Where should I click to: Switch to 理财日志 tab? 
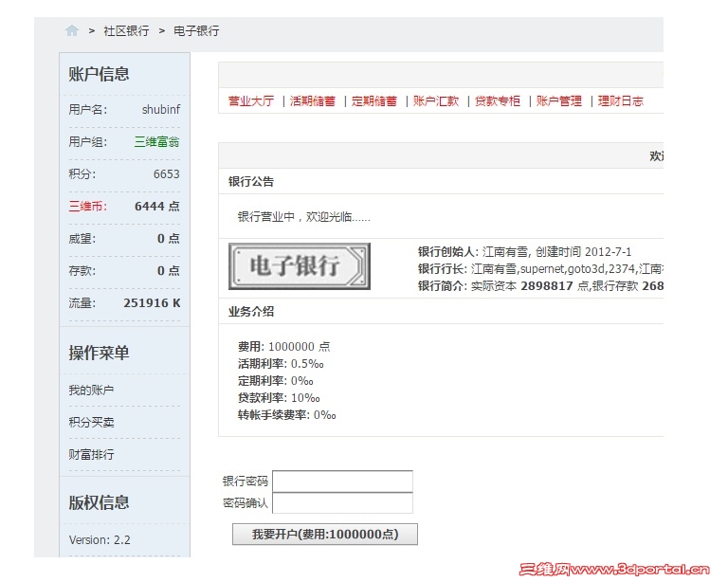point(621,101)
